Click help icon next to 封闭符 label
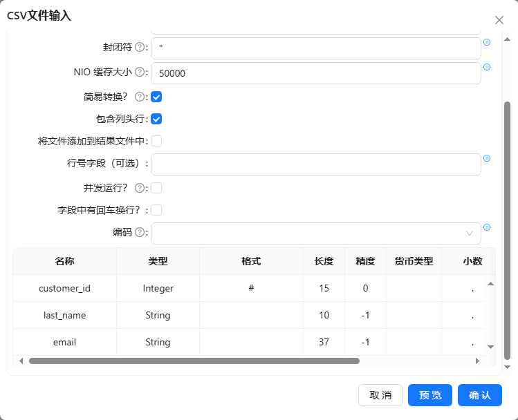The height and width of the screenshot is (420, 518). click(140, 48)
